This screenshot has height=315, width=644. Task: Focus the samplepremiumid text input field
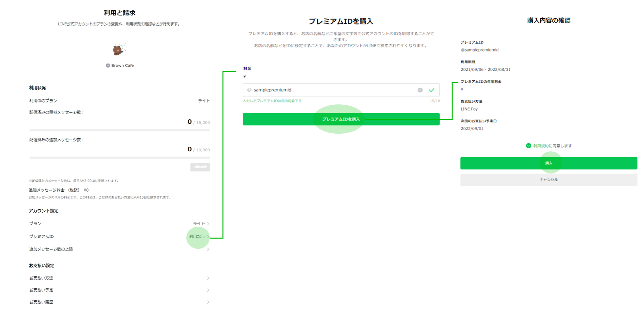tap(333, 90)
